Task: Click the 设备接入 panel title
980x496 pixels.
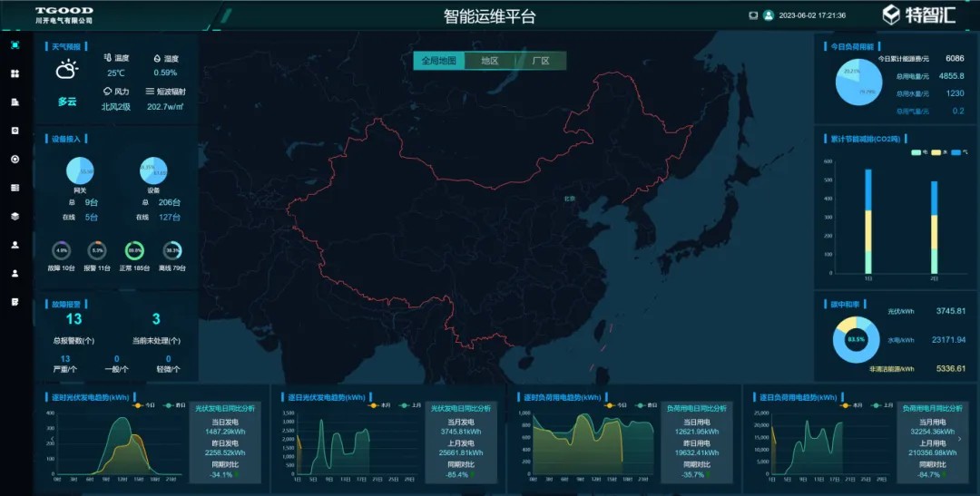Action: [65, 139]
